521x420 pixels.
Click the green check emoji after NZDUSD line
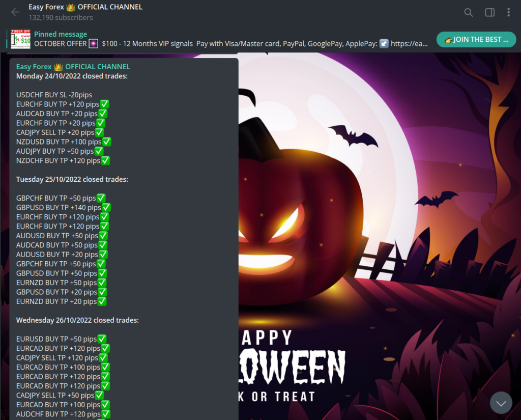click(x=107, y=142)
